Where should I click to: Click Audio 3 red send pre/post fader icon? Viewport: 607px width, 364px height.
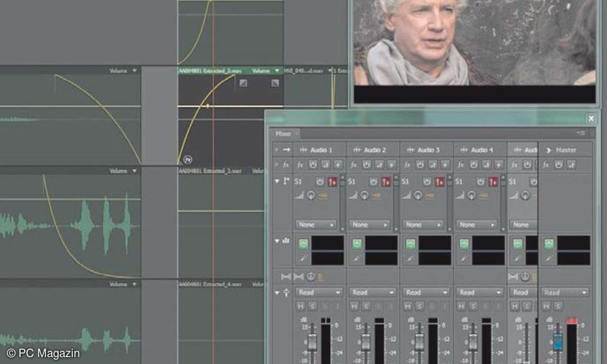click(440, 181)
